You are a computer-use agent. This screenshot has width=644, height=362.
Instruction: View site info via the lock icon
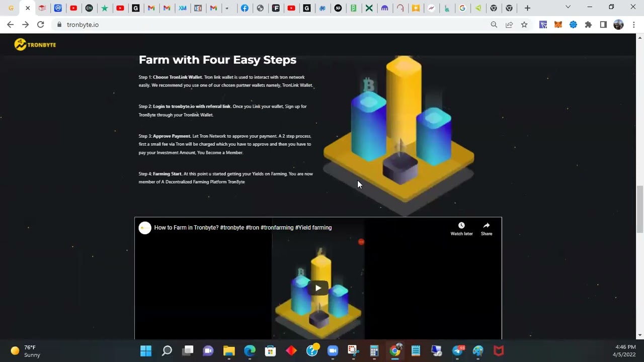[x=59, y=25]
